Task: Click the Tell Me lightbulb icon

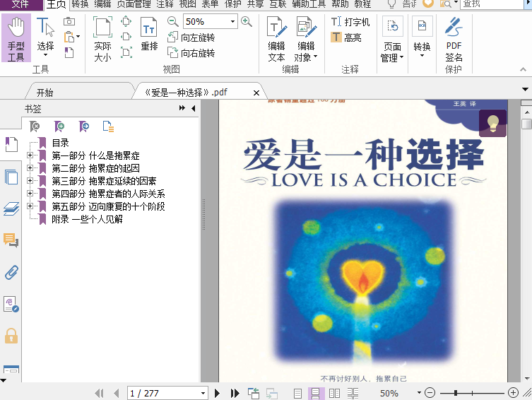Action: point(392,4)
